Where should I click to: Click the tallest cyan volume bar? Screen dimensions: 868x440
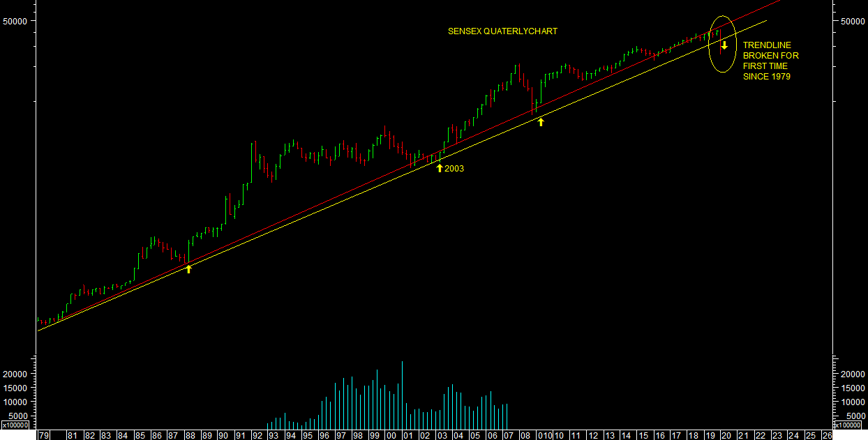pos(403,394)
